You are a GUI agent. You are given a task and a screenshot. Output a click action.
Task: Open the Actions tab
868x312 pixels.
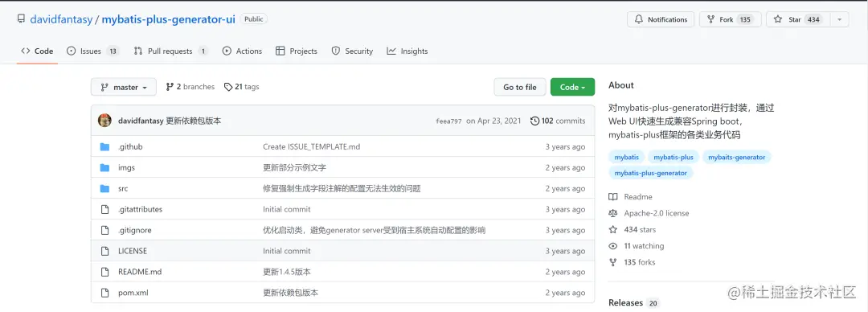243,51
